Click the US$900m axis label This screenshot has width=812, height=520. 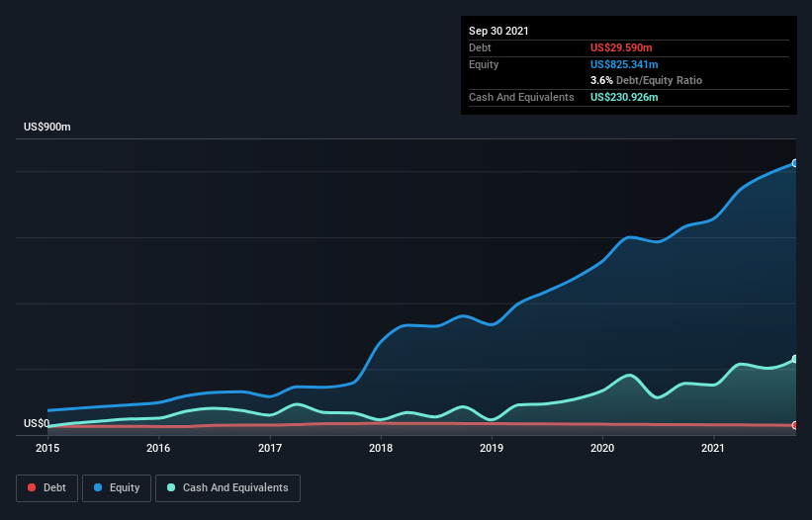pyautogui.click(x=47, y=127)
